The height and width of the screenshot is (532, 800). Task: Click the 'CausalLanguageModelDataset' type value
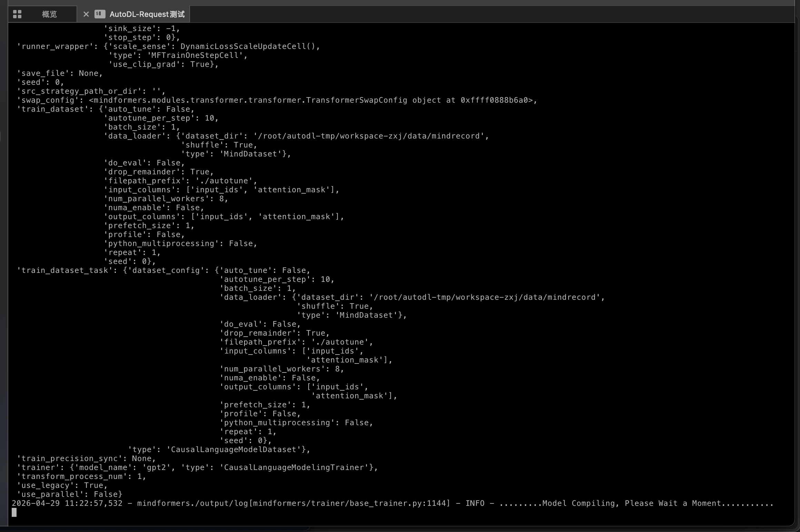234,450
